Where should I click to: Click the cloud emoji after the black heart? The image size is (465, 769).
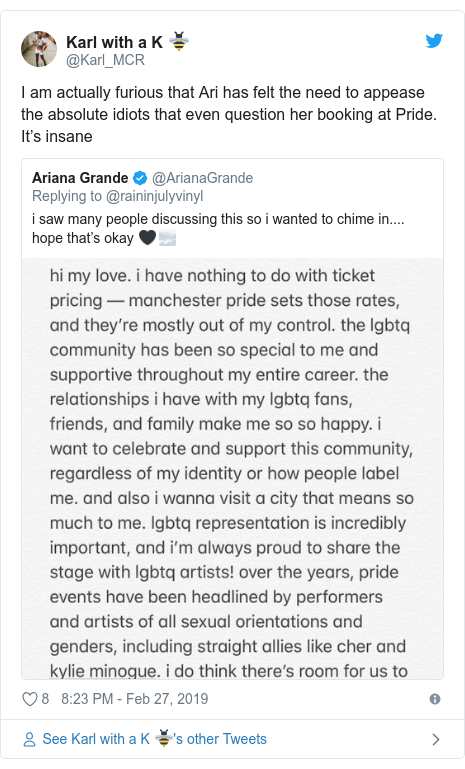tap(167, 238)
